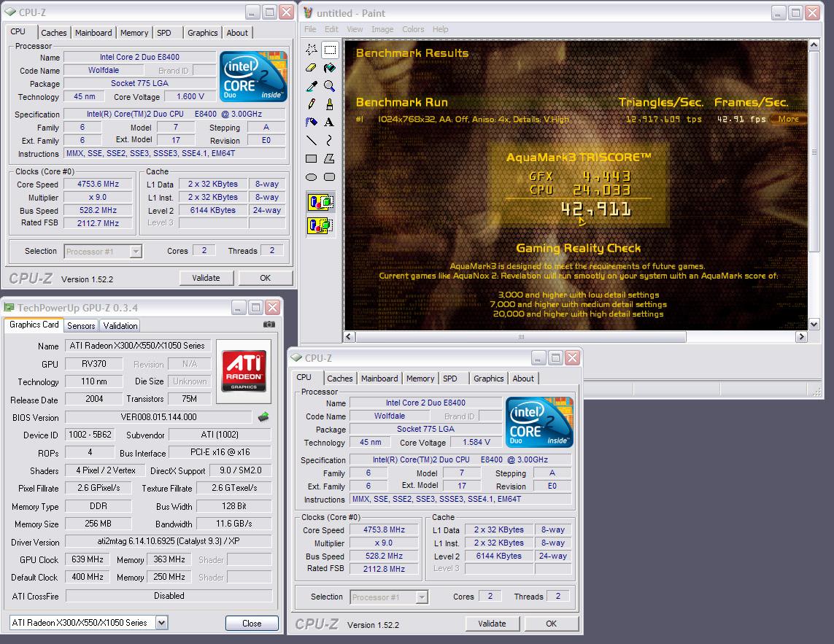Image resolution: width=834 pixels, height=644 pixels.
Task: Choose the Ellipse shape tool
Action: click(312, 176)
